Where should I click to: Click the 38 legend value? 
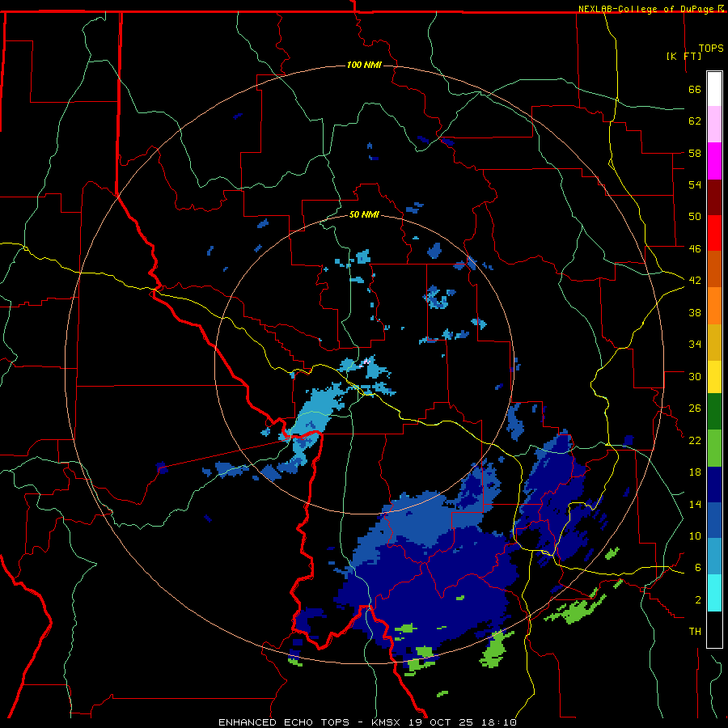tap(695, 312)
